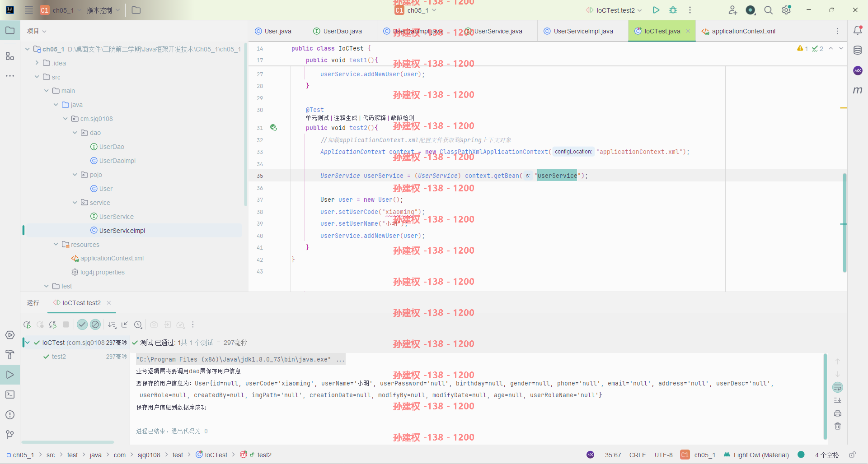868x464 pixels.
Task: Start debugging with the bug icon
Action: tap(673, 10)
